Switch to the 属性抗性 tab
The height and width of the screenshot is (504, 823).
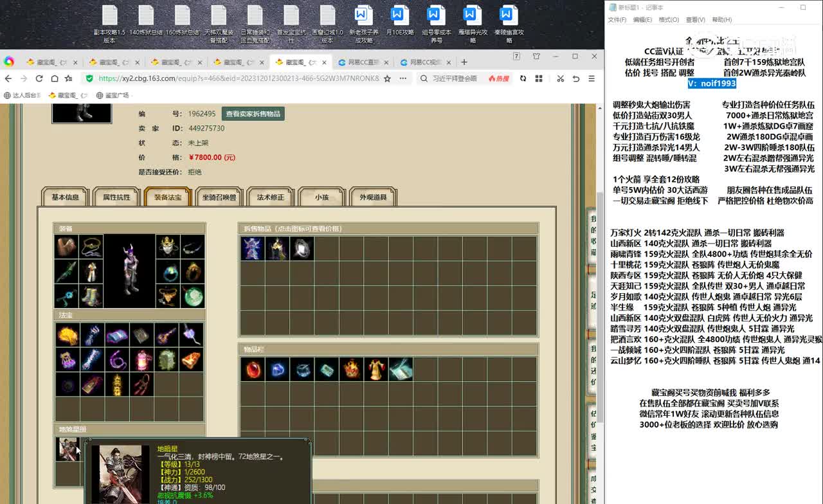116,197
